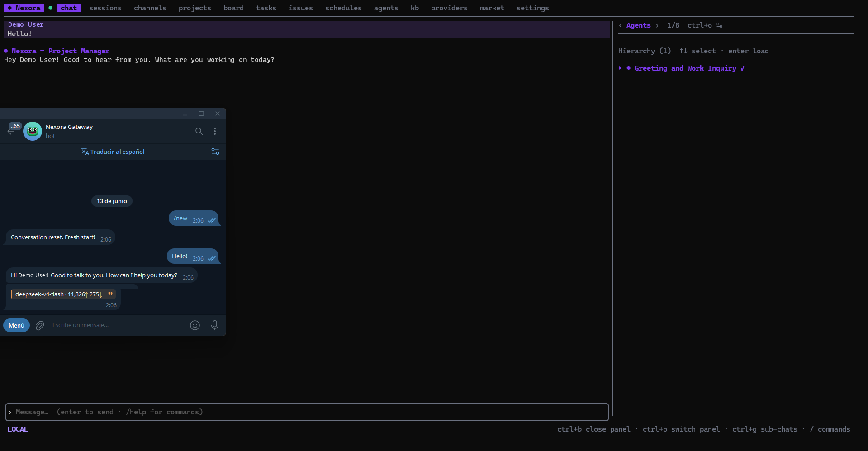Click Traducir al español link
This screenshot has width=868, height=451.
pyautogui.click(x=113, y=152)
